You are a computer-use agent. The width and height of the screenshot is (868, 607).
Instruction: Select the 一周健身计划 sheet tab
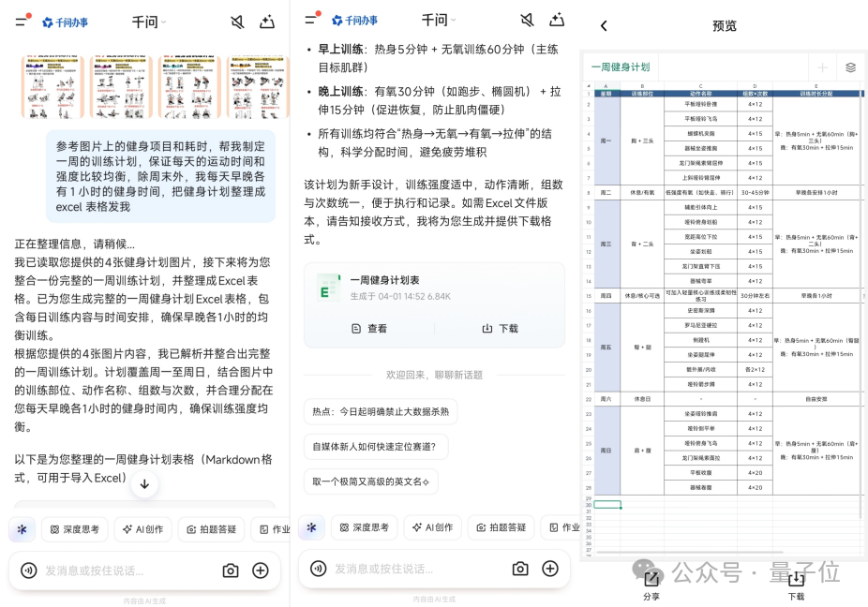621,67
